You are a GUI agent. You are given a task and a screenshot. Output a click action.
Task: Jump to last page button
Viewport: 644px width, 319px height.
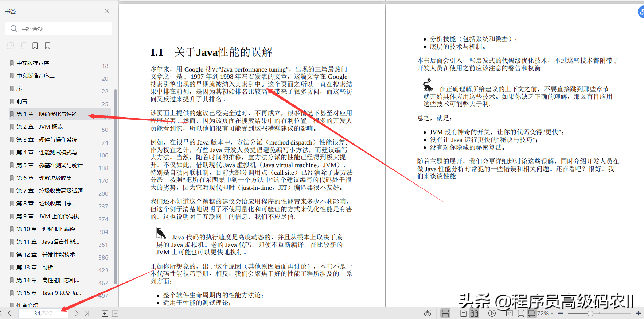tap(87, 313)
